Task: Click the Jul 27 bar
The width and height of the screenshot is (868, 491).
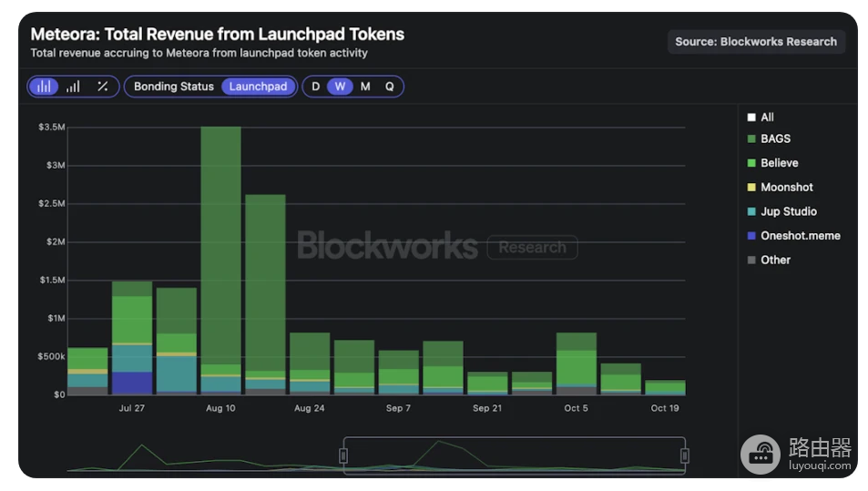Action: point(132,338)
